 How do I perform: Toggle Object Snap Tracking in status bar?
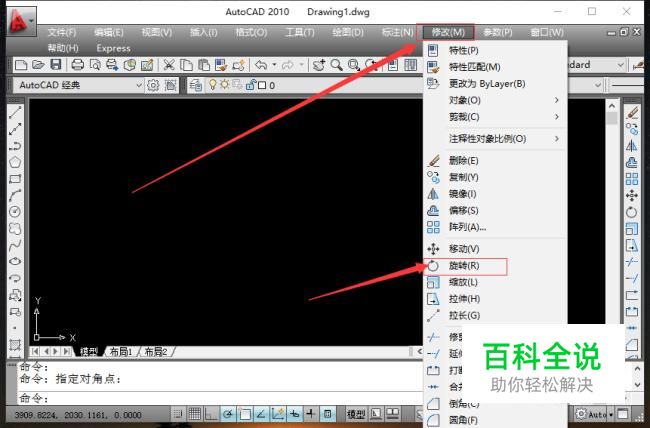[261, 414]
